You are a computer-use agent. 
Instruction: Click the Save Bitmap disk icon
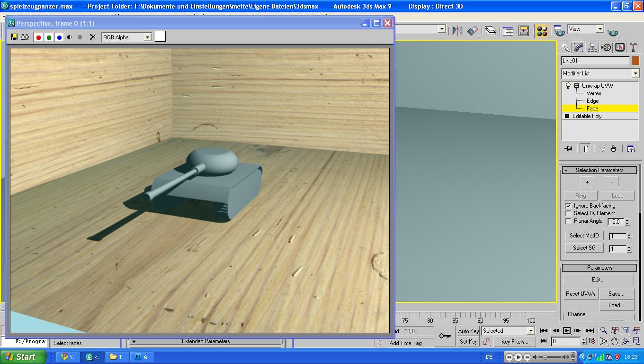coord(15,37)
